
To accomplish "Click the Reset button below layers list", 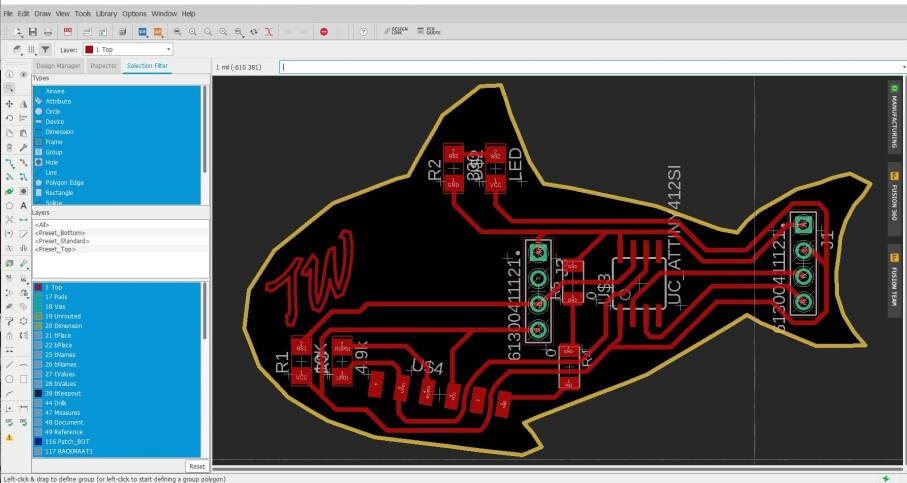I will 197,466.
